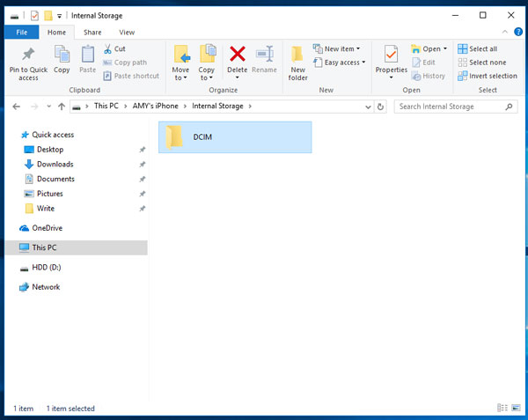Image resolution: width=528 pixels, height=420 pixels.
Task: Click the forward navigation arrow
Action: pyautogui.click(x=34, y=107)
